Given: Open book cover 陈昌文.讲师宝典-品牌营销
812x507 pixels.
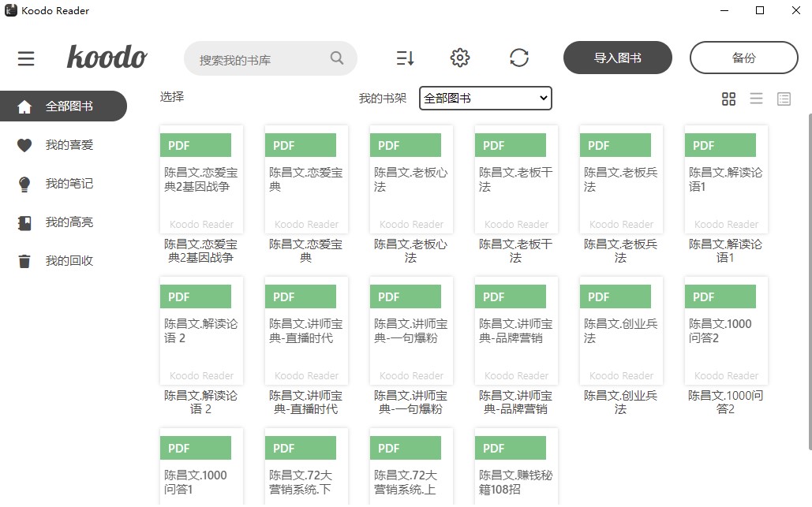Looking at the screenshot, I should [516, 331].
